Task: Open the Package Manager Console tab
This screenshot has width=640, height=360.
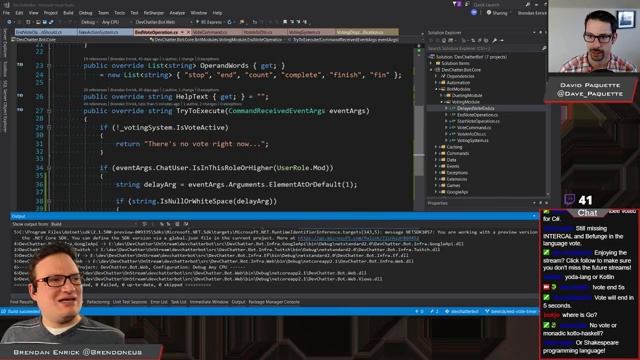Action: point(274,302)
